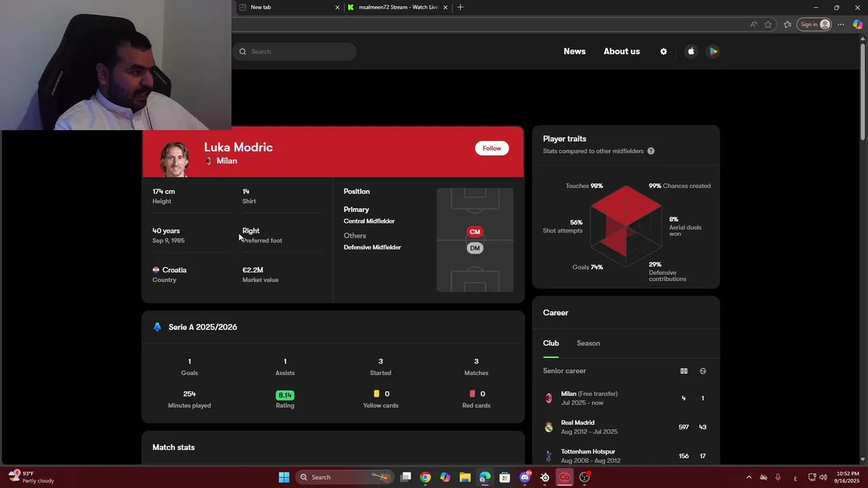This screenshot has height=488, width=868.
Task: Open the OBS Studio taskbar icon
Action: (x=585, y=477)
